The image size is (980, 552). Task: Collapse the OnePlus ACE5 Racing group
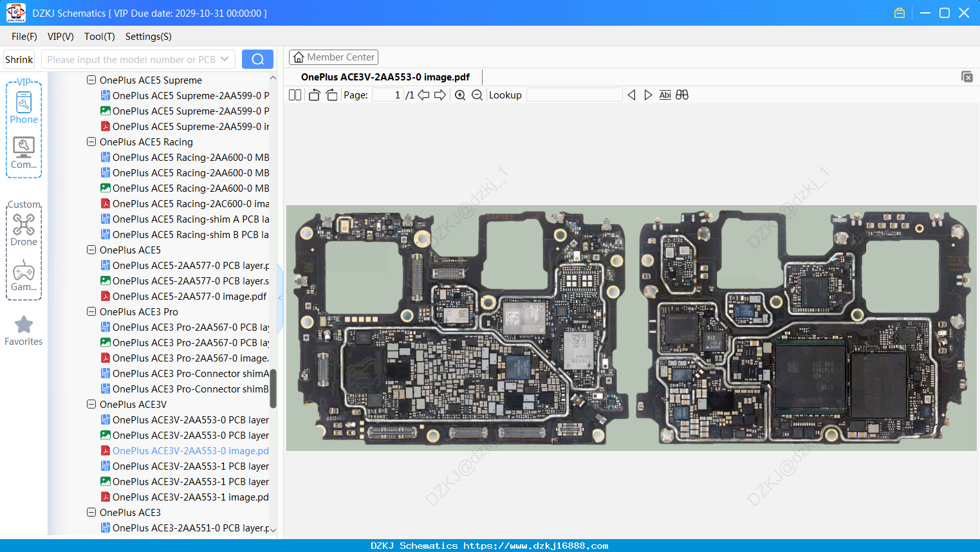pos(91,142)
